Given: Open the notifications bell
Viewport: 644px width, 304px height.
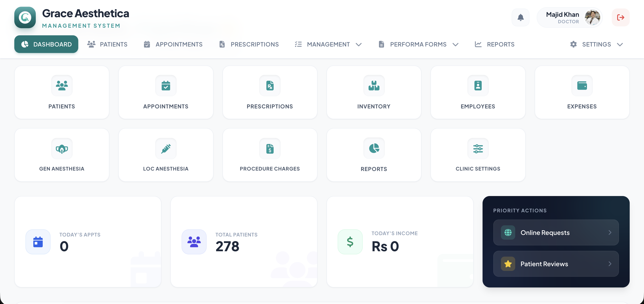Looking at the screenshot, I should pos(521,17).
